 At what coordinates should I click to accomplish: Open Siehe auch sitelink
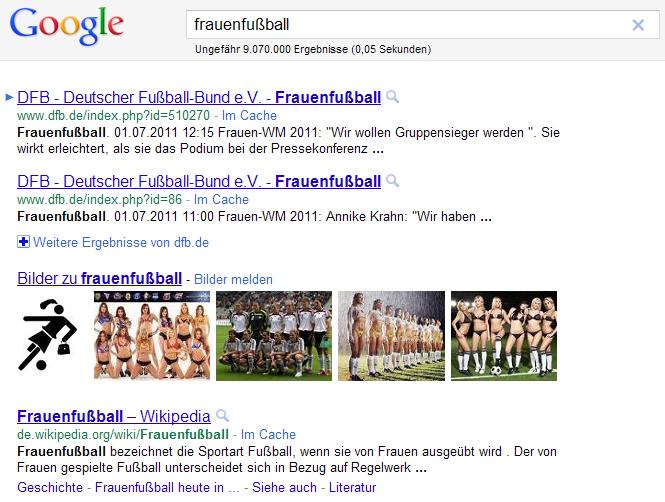coord(284,487)
